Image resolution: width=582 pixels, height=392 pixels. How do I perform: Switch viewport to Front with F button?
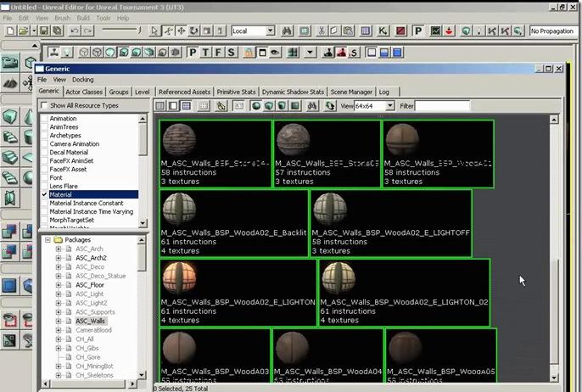tap(218, 53)
